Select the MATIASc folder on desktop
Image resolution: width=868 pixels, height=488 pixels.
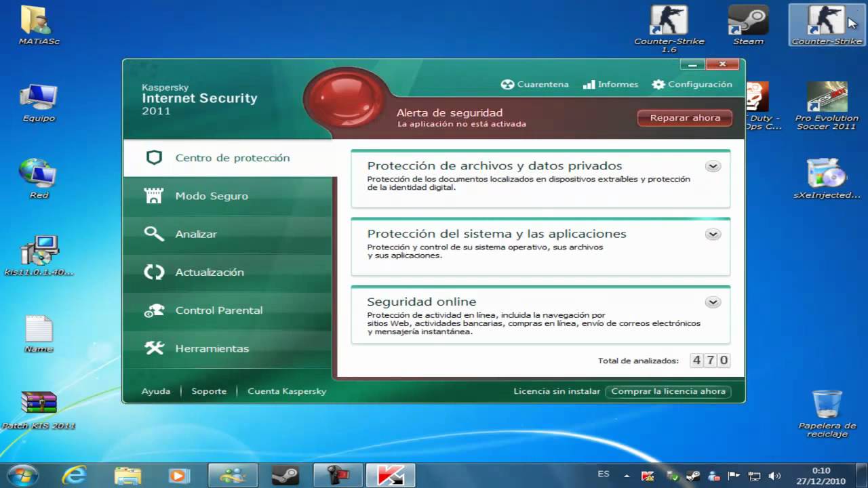tap(39, 25)
